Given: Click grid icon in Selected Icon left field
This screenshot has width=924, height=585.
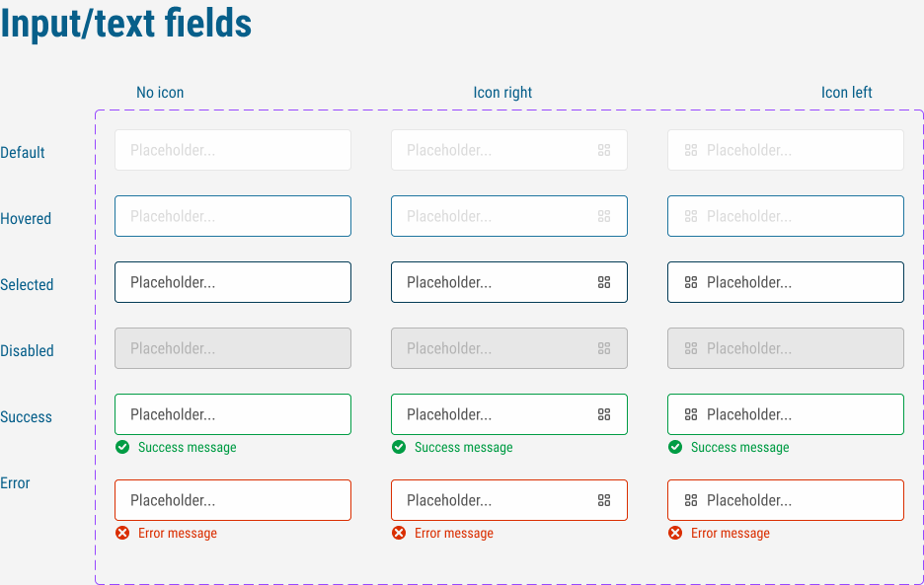Looking at the screenshot, I should [x=691, y=282].
